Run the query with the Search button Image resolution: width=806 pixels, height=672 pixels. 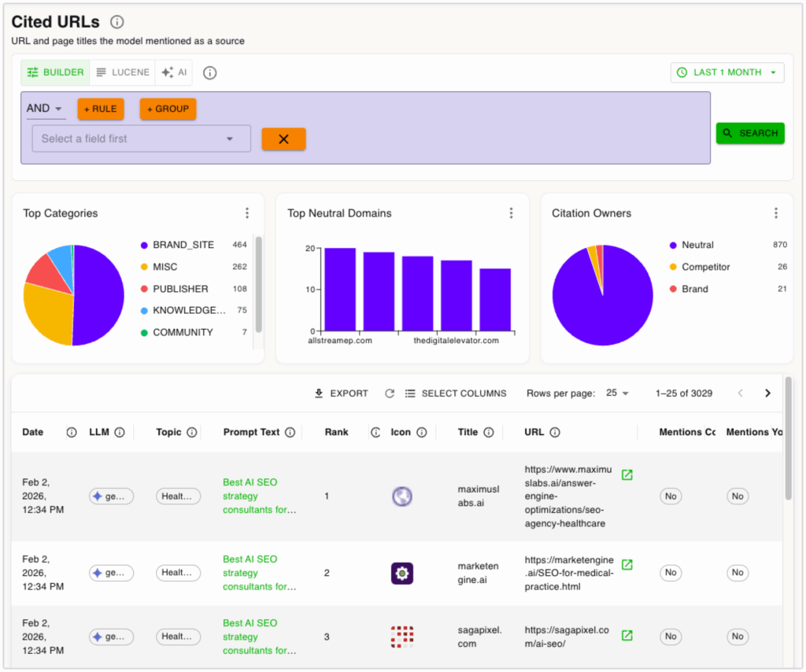tap(749, 133)
